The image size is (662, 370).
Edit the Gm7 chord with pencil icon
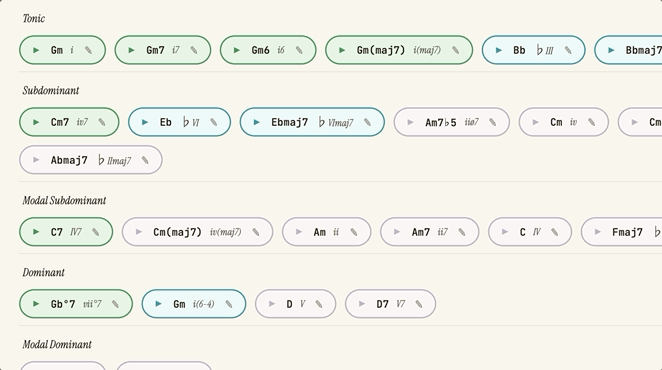pos(194,50)
